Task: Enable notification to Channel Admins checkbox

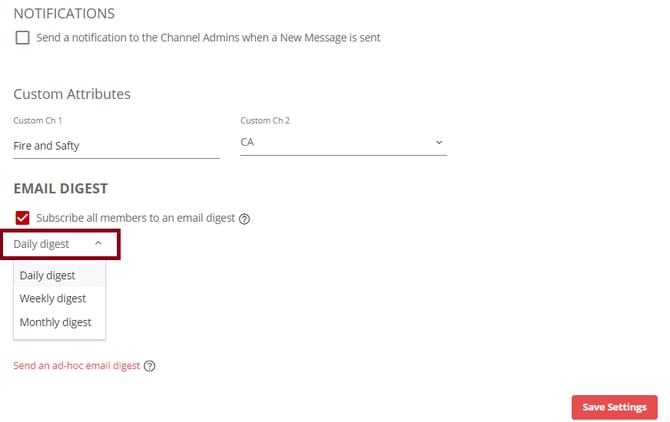Action: click(x=23, y=38)
